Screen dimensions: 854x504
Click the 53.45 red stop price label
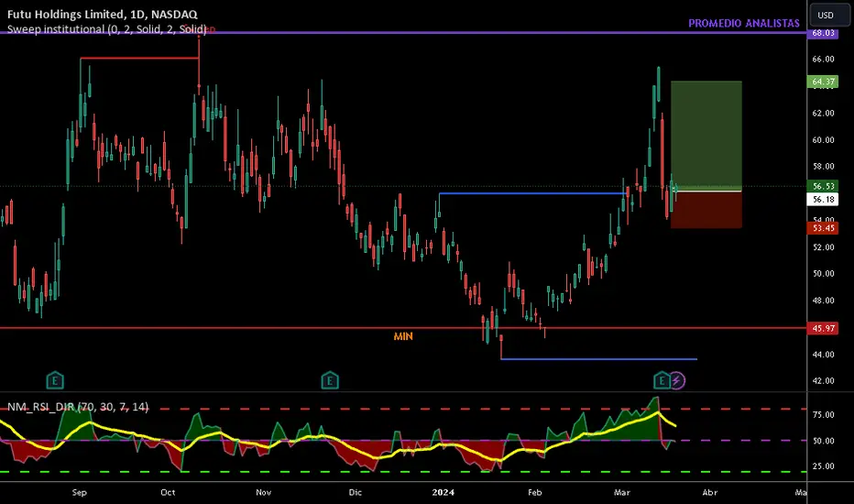824,228
